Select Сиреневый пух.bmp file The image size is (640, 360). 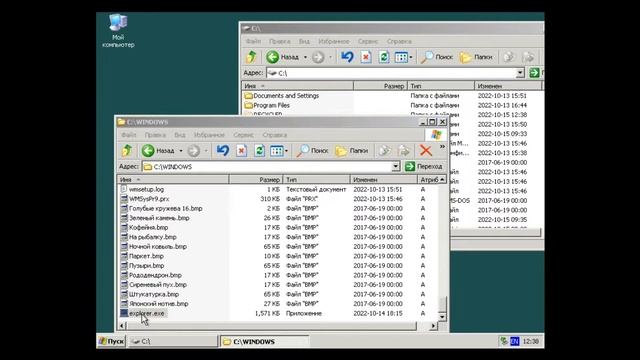tap(158, 285)
